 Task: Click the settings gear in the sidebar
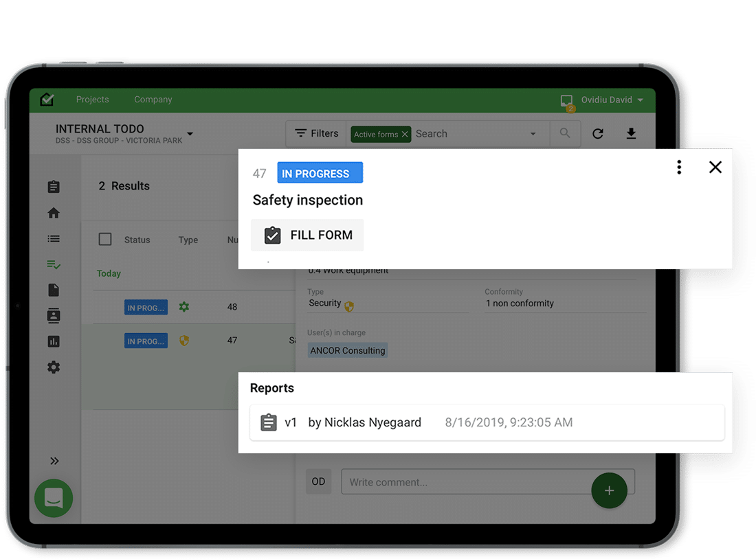pos(54,367)
